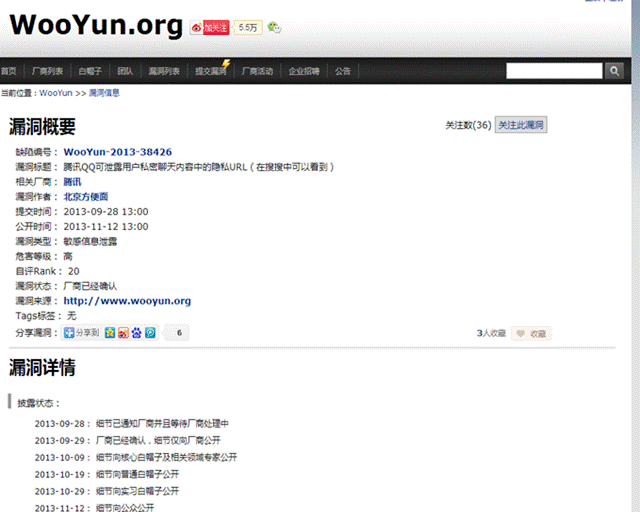The image size is (640, 512).
Task: Share to Qzone star icon
Action: 110,333
